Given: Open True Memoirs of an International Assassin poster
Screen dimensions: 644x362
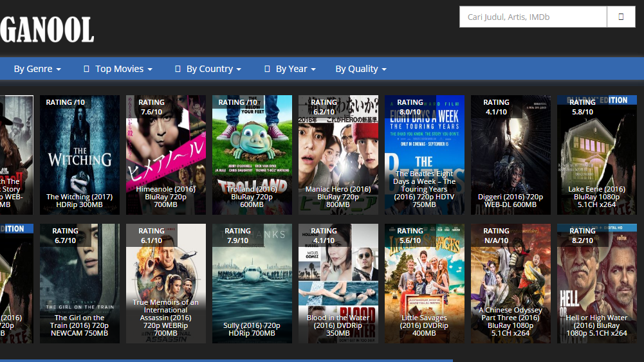Looking at the screenshot, I should 166,283.
